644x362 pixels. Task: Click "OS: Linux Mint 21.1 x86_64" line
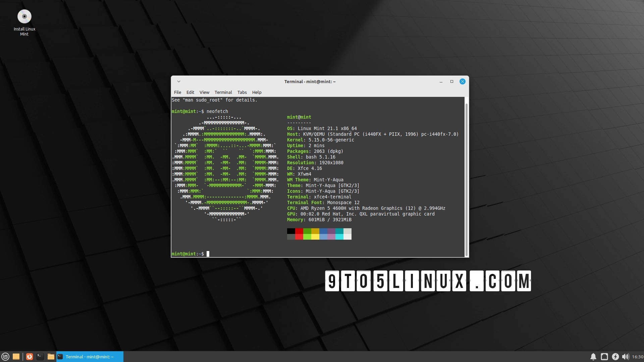click(x=322, y=128)
